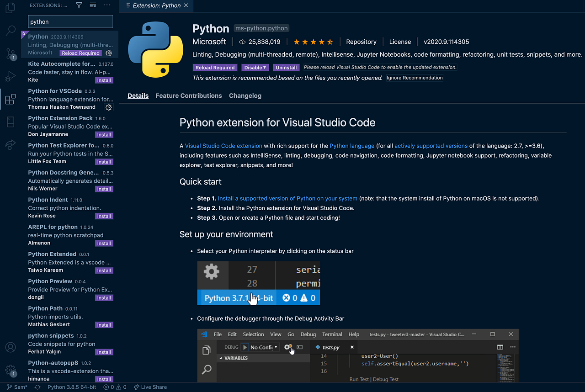Click the Filter Extensions funnel icon
The height and width of the screenshot is (392, 585).
pyautogui.click(x=79, y=5)
